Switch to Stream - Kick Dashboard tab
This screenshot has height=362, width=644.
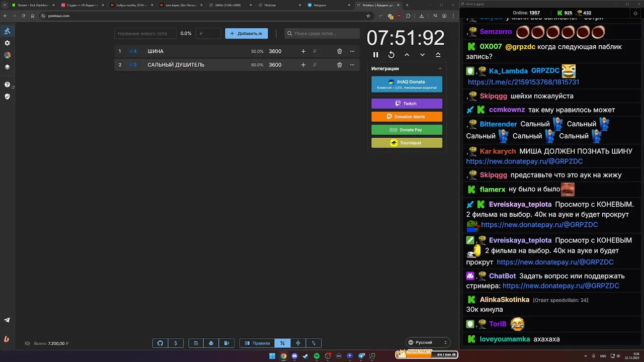tap(32, 5)
